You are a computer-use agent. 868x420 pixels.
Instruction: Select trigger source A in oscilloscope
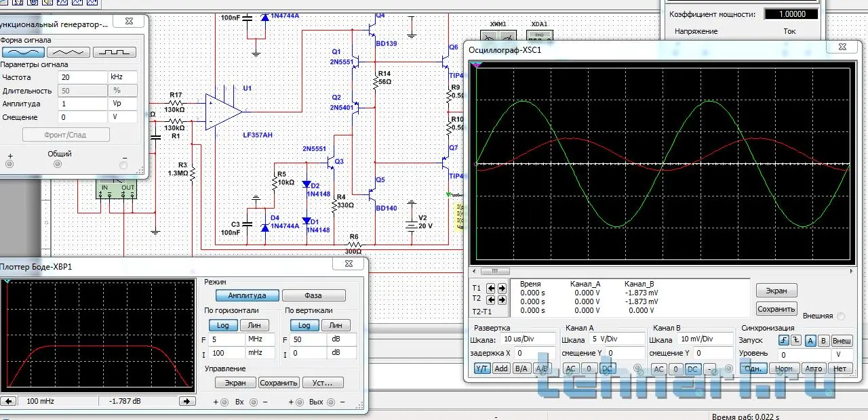(x=810, y=341)
